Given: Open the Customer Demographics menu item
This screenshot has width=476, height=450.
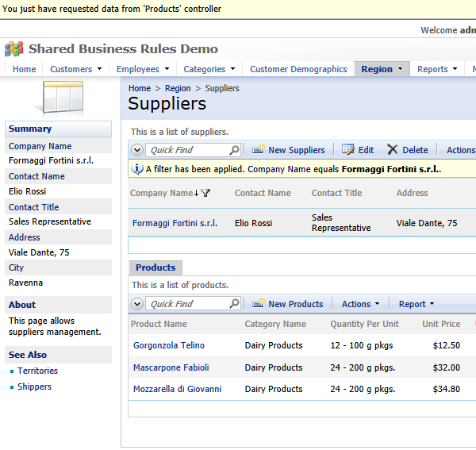Looking at the screenshot, I should (298, 69).
